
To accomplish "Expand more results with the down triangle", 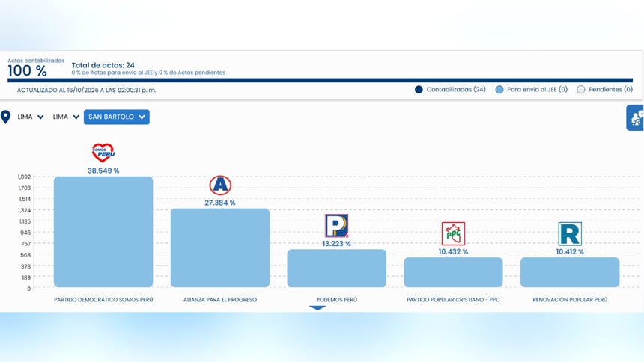I will [x=318, y=307].
